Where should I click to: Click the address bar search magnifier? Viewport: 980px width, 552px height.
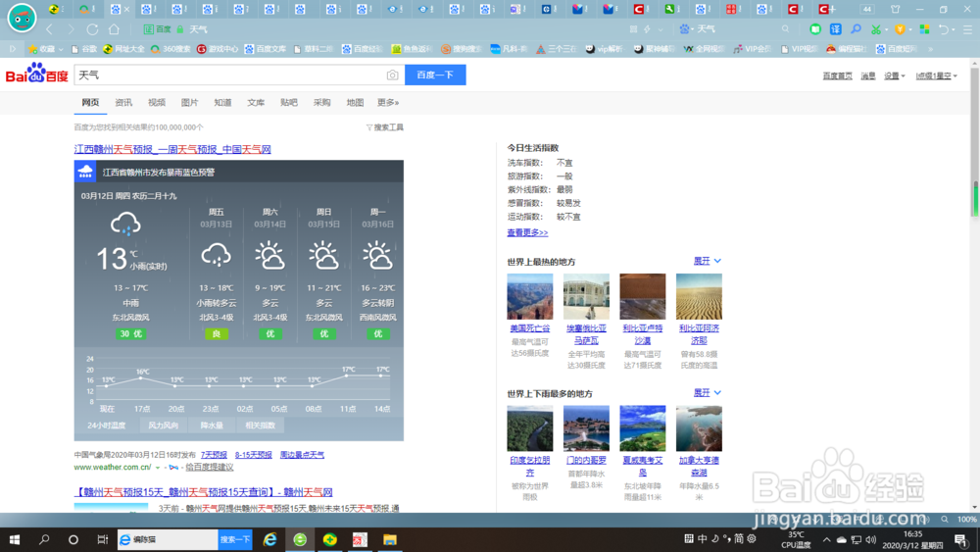(x=786, y=29)
